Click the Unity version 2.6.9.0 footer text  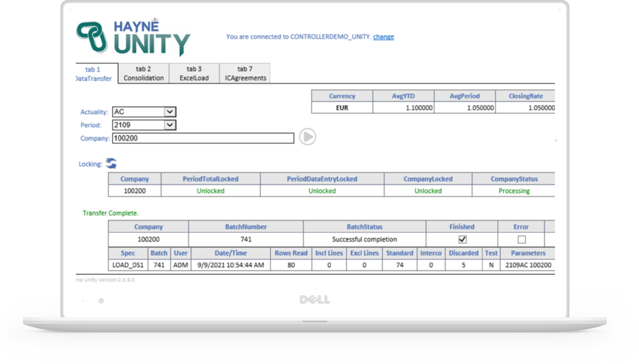(x=105, y=280)
